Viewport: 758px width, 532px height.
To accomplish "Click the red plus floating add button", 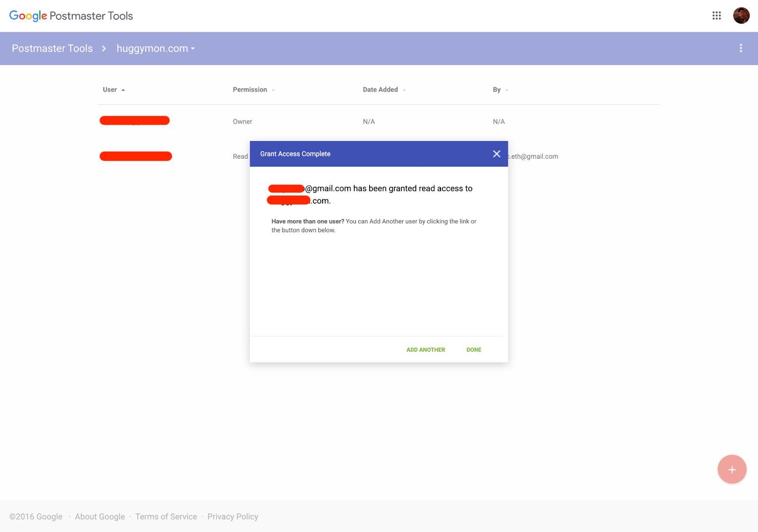I will 732,469.
